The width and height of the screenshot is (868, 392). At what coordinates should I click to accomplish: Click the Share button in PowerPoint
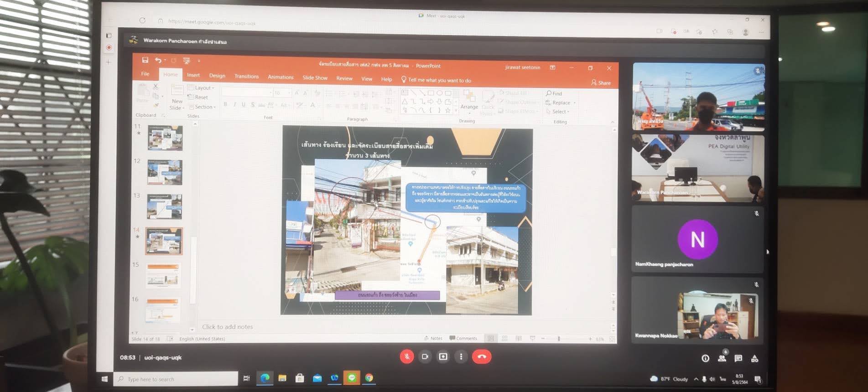pos(601,83)
